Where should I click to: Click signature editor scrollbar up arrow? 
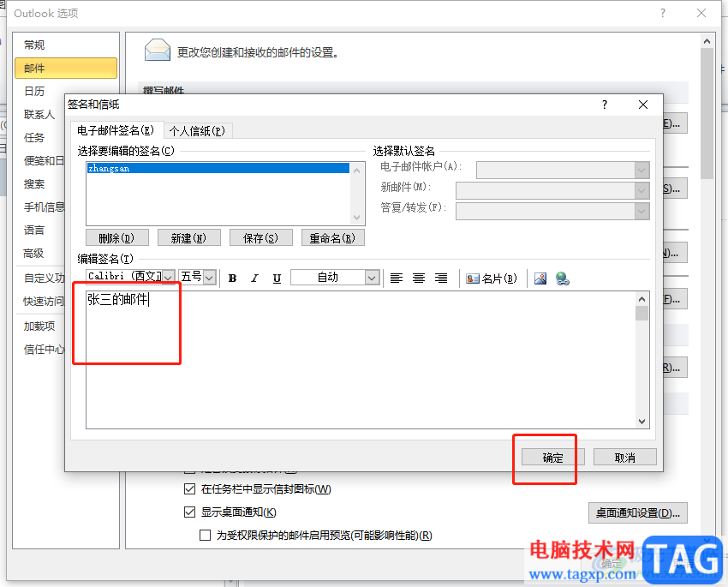641,299
